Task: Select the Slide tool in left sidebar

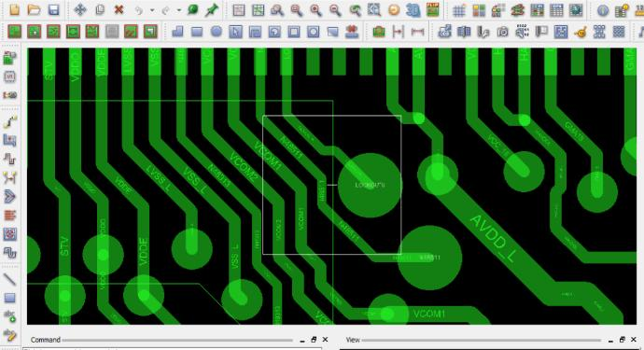Action: click(10, 140)
